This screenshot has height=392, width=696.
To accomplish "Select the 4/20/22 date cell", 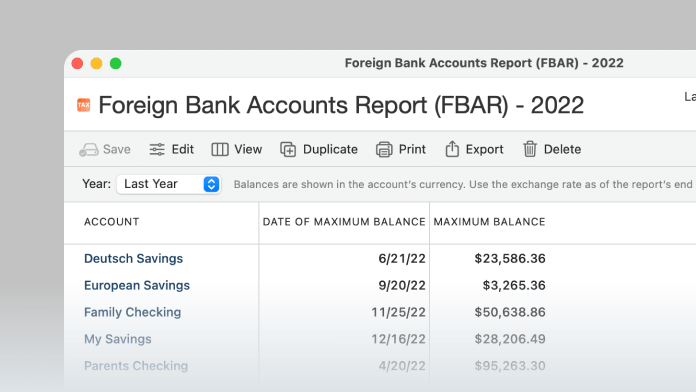I will (402, 366).
